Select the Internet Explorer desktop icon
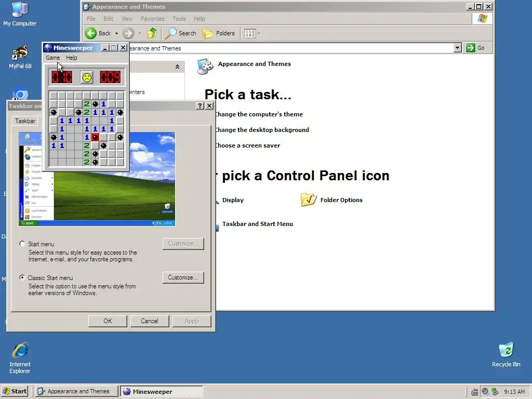Viewport: 532px width, 399px height. click(20, 358)
